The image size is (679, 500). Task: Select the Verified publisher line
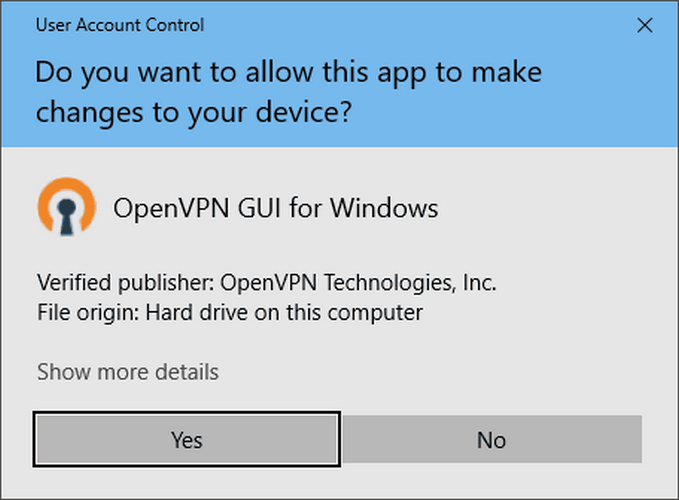tap(266, 283)
